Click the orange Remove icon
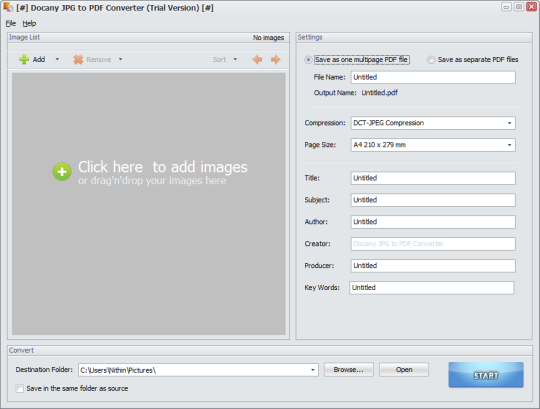Screen dimensions: 540x409 pyautogui.click(x=78, y=59)
